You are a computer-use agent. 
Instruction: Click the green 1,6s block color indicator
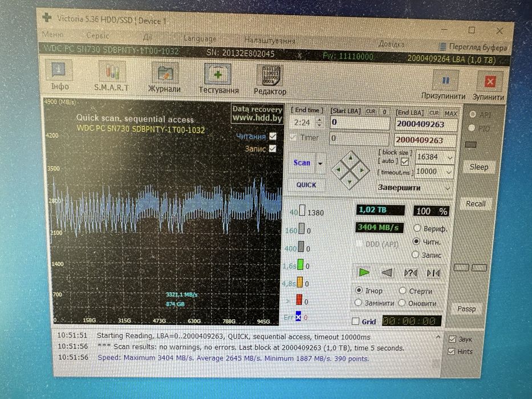pyautogui.click(x=300, y=265)
